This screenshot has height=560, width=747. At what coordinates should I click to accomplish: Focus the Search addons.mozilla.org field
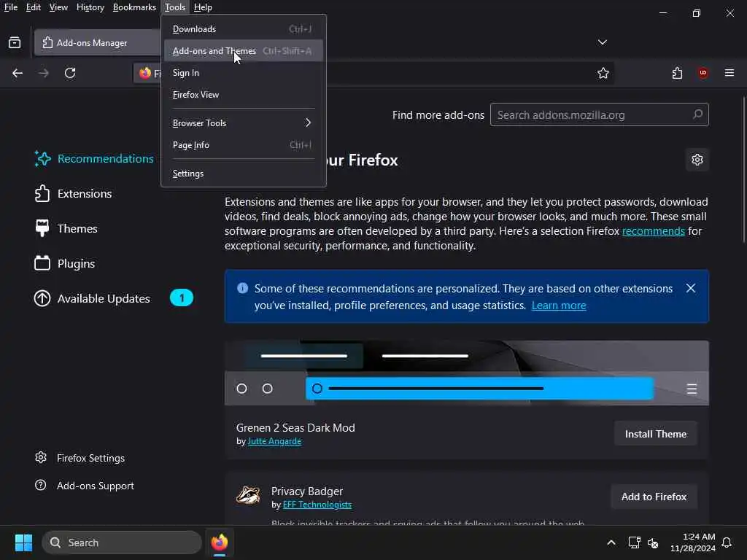coord(600,114)
